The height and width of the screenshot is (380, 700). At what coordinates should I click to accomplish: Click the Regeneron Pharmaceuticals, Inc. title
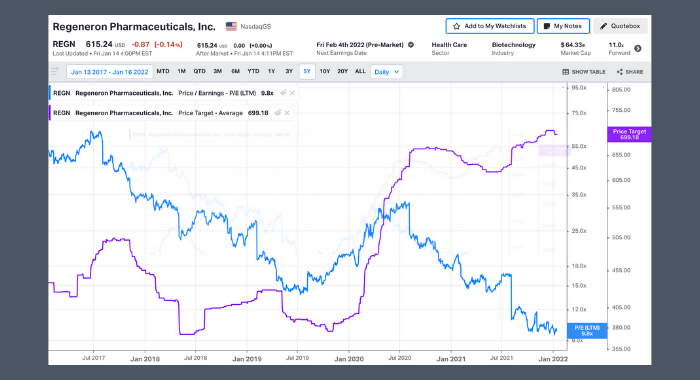(x=134, y=27)
